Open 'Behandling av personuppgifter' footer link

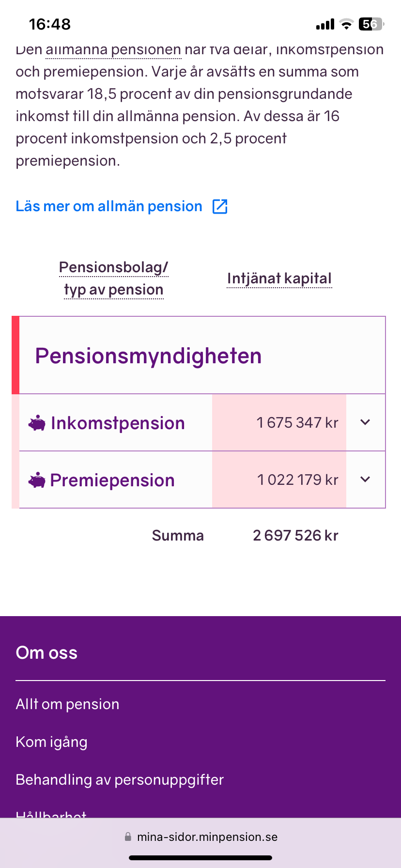tap(120, 780)
